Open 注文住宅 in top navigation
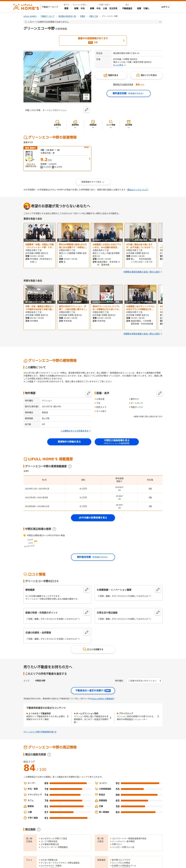This screenshot has width=186, height=868. pos(113,8)
